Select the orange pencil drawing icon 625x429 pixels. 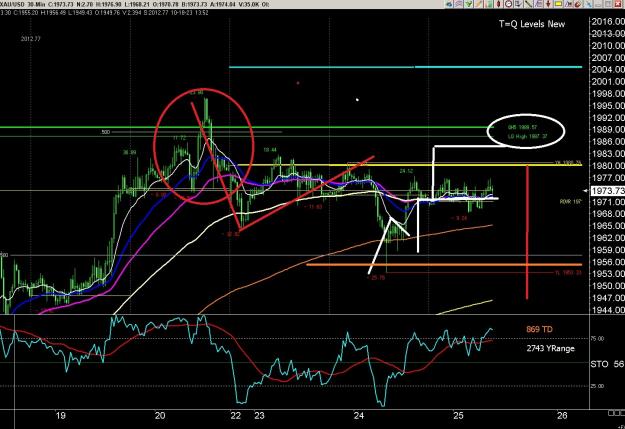[478, 4]
